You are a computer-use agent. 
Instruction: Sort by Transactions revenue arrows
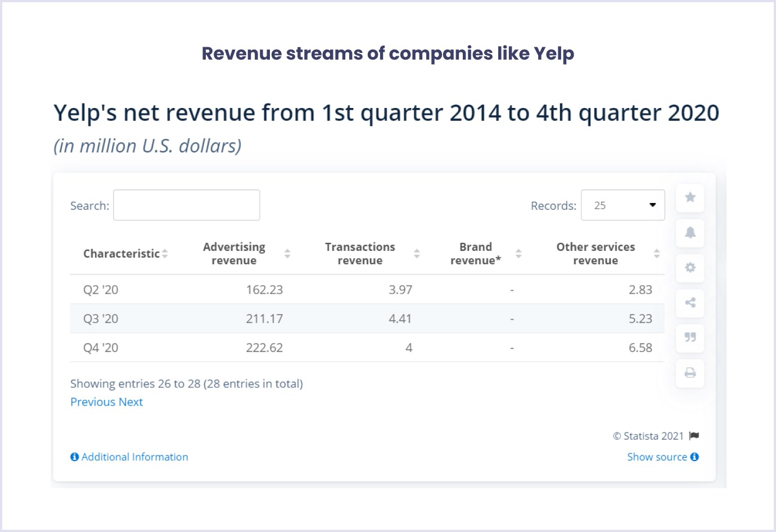[417, 254]
